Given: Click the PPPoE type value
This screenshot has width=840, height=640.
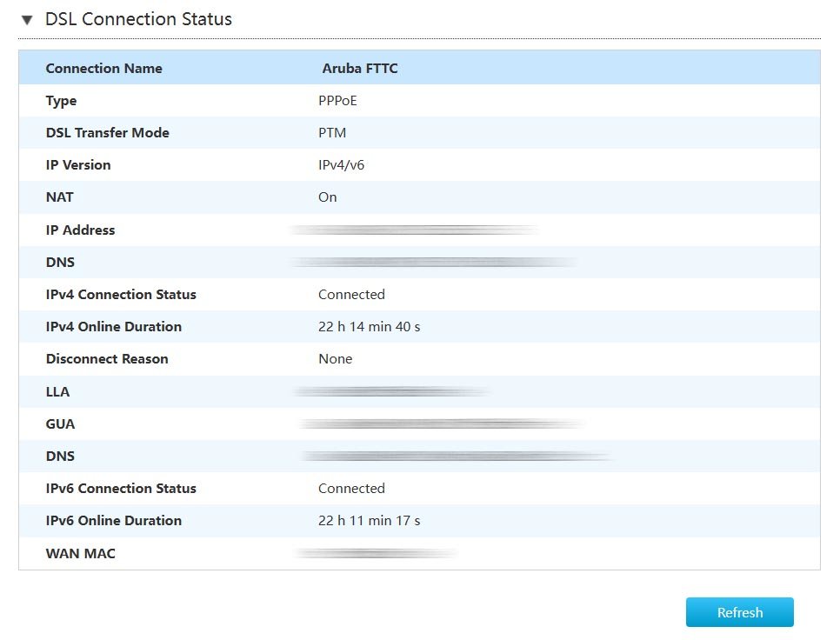Looking at the screenshot, I should [337, 101].
